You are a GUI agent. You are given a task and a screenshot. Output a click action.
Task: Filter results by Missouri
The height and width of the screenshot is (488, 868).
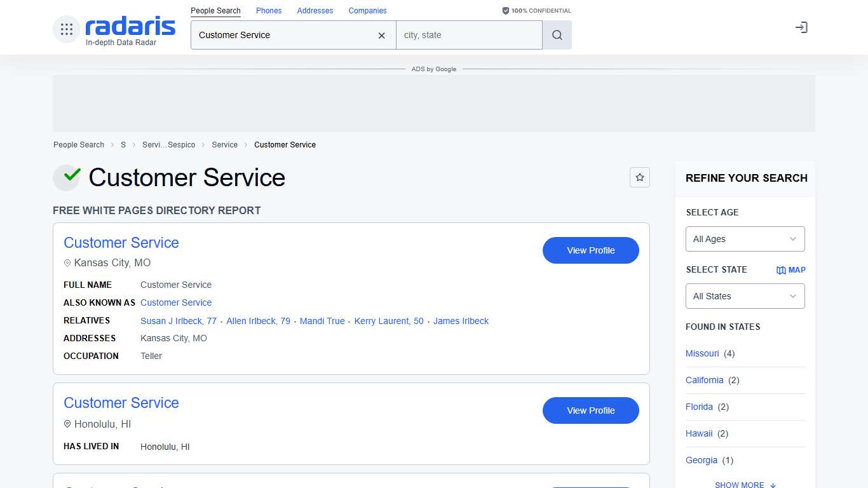702,353
